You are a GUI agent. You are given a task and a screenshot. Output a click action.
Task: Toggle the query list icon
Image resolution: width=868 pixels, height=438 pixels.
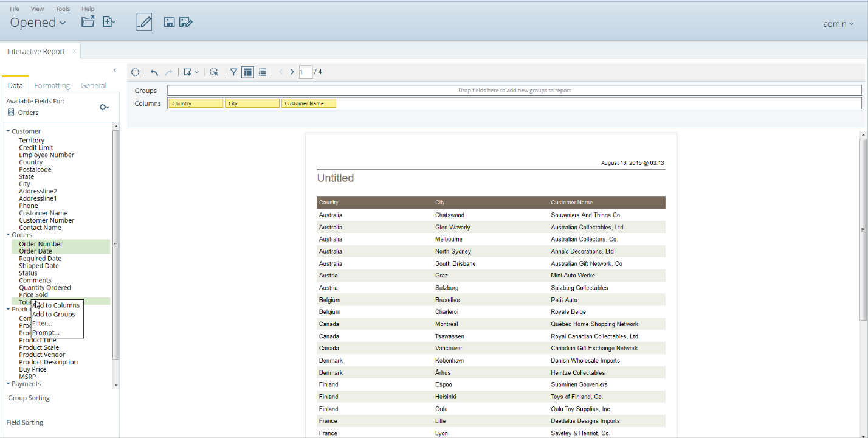[x=263, y=72]
